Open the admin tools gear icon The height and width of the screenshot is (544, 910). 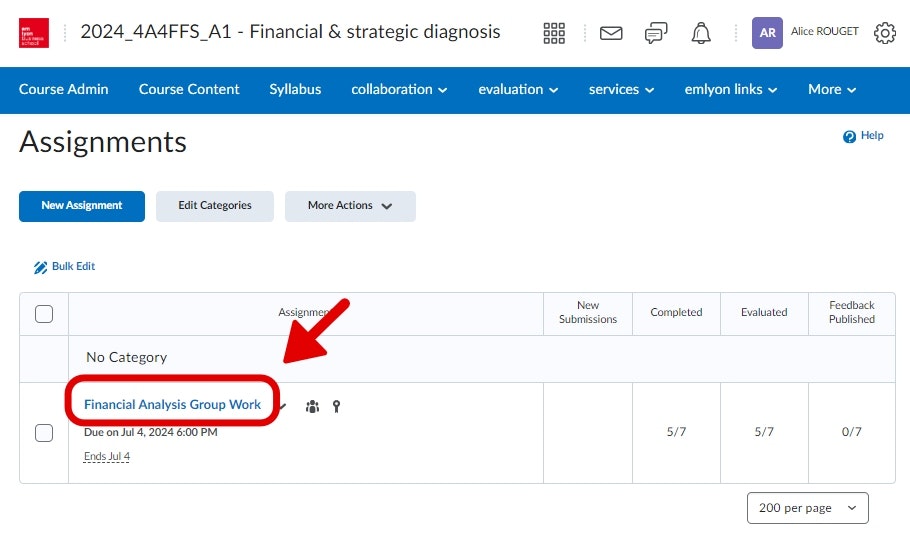tap(885, 33)
